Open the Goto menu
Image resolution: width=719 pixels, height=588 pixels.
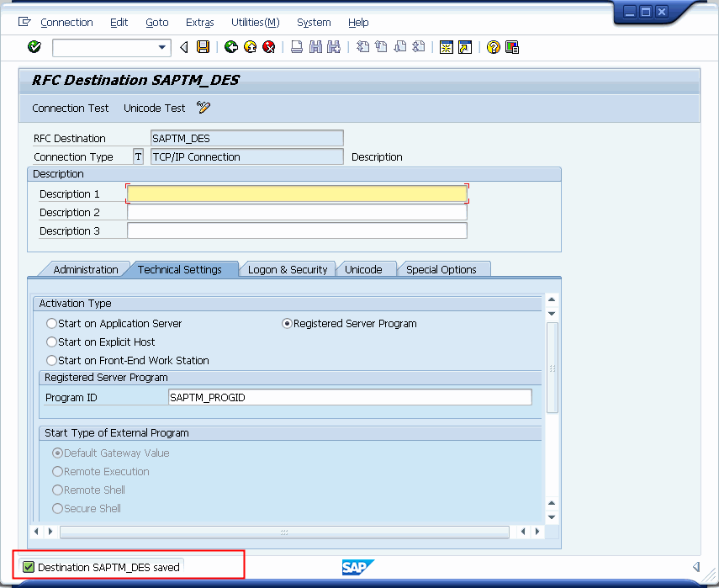pyautogui.click(x=156, y=23)
